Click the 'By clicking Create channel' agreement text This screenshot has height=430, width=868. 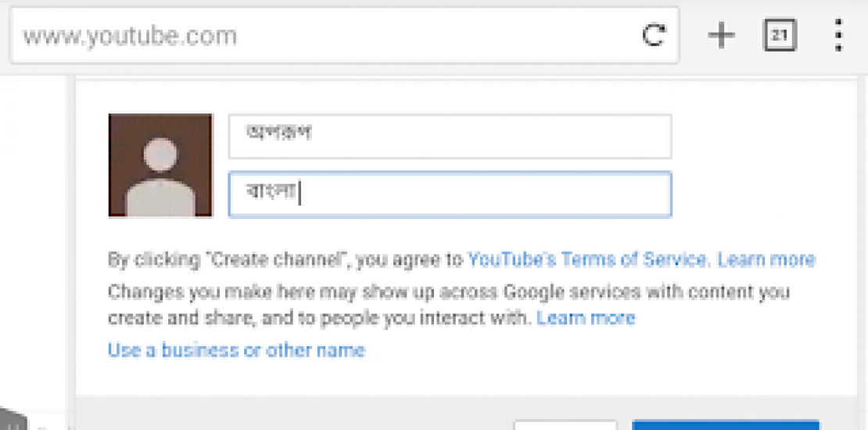(x=285, y=260)
